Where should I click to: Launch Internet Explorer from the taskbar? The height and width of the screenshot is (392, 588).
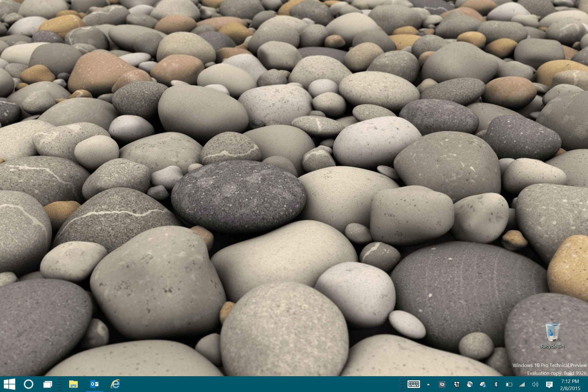point(115,384)
